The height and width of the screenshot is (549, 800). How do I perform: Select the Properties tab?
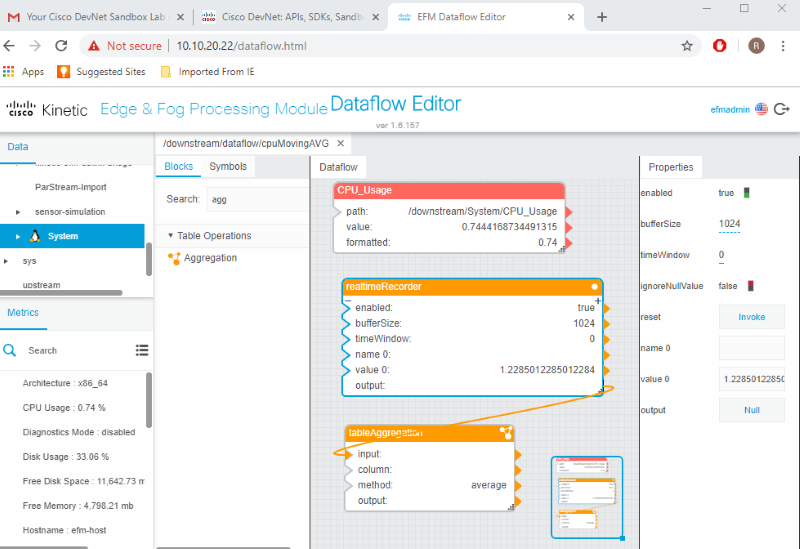(671, 167)
